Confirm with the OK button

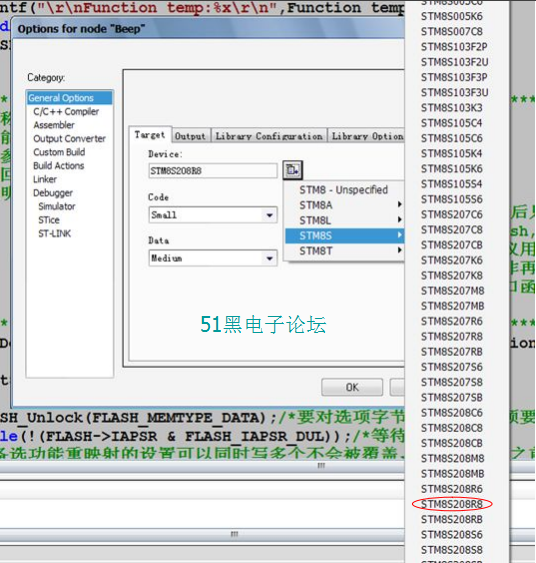(352, 387)
